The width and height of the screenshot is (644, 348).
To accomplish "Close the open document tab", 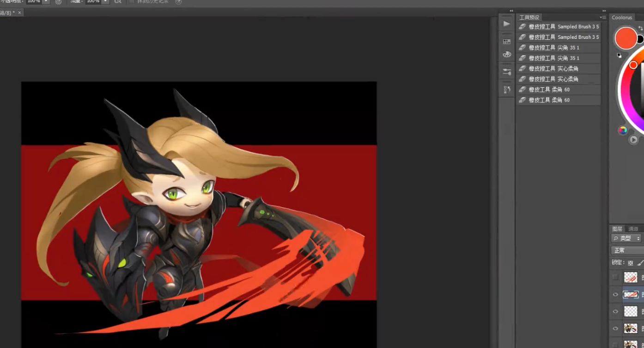I will pos(19,12).
